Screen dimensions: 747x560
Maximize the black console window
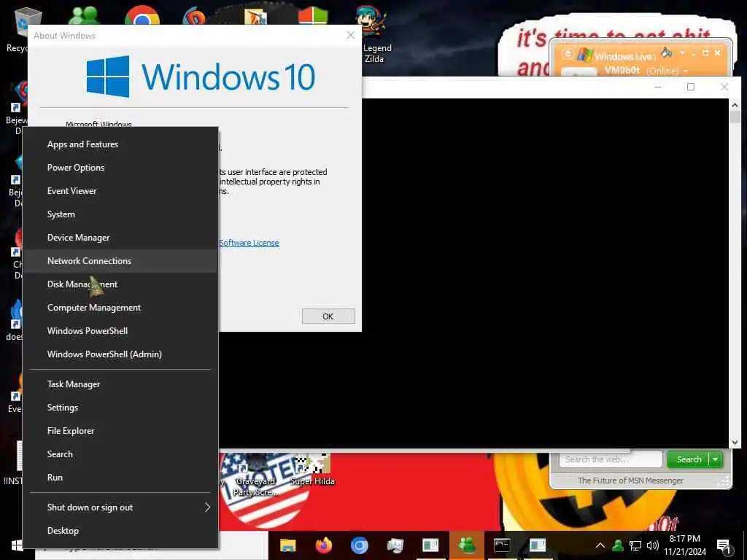(691, 87)
